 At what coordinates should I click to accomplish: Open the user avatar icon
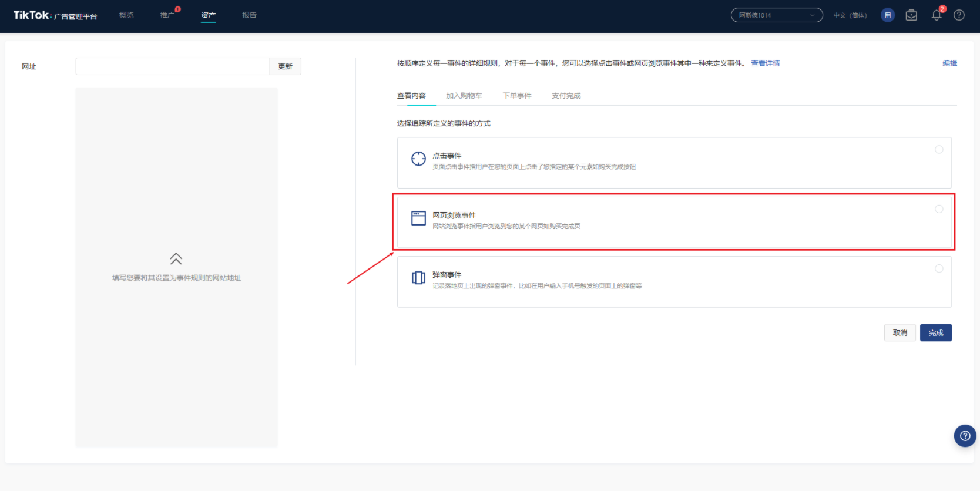888,15
